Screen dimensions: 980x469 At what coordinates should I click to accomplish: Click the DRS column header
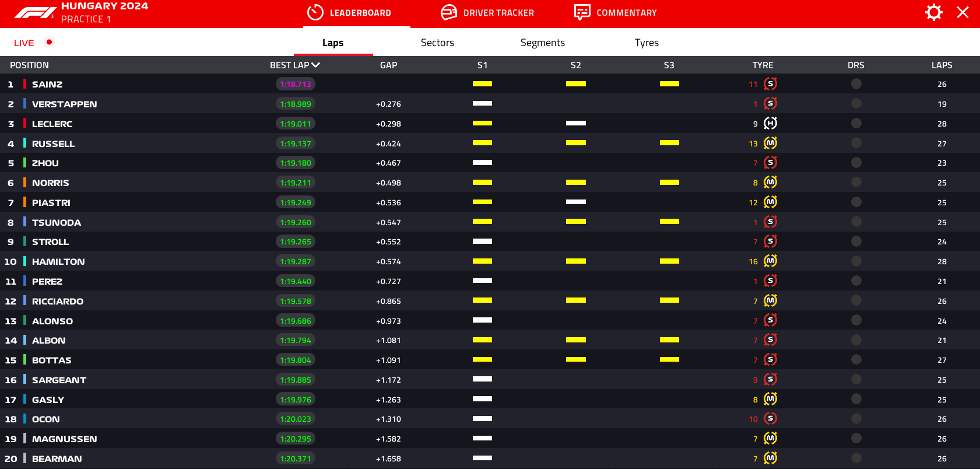point(856,65)
